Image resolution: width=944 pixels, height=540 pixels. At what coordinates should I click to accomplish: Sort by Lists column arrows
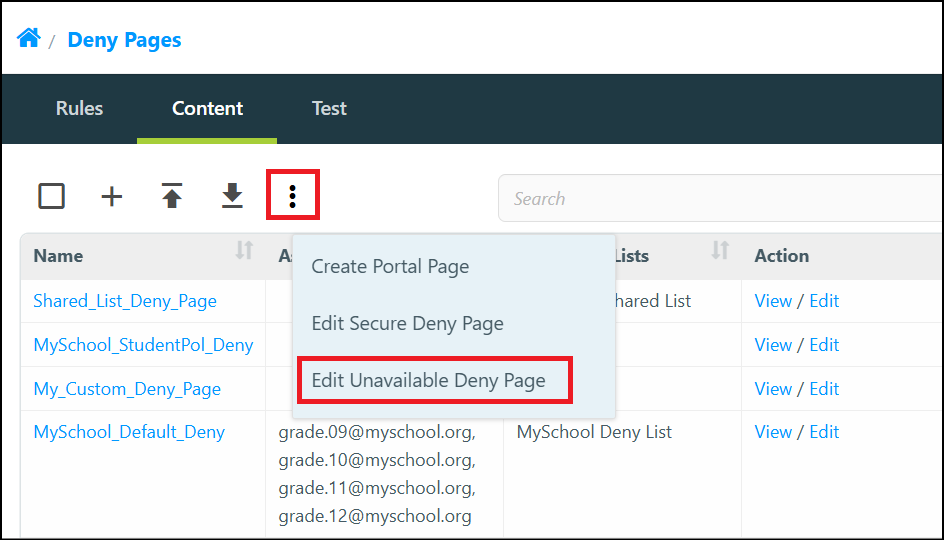(720, 250)
